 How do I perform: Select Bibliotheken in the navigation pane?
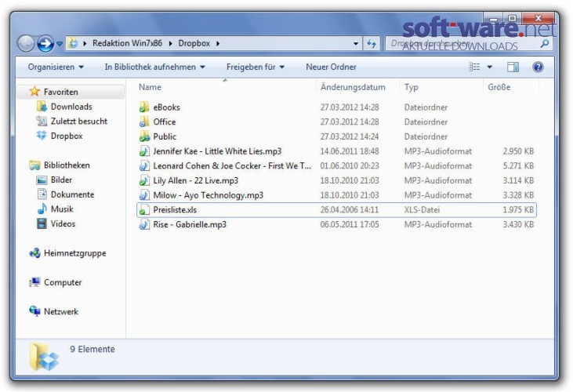click(x=67, y=165)
